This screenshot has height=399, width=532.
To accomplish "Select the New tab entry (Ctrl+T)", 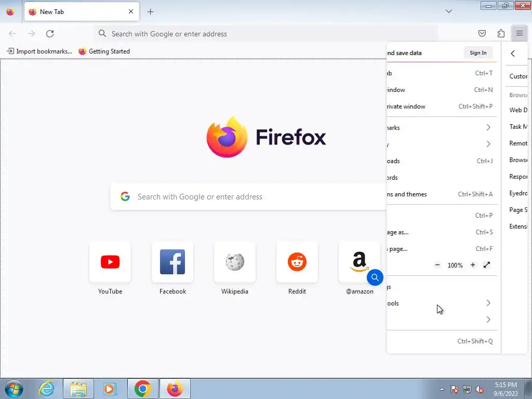I will coord(442,73).
